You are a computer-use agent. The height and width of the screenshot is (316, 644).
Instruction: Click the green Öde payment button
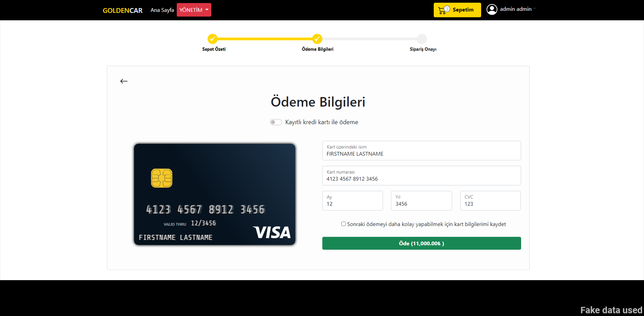click(x=422, y=243)
